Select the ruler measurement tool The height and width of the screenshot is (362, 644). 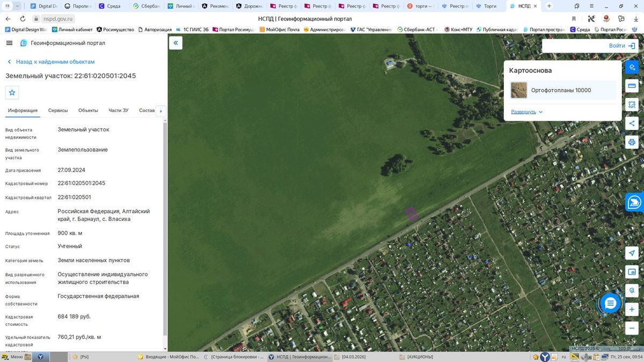point(632,86)
